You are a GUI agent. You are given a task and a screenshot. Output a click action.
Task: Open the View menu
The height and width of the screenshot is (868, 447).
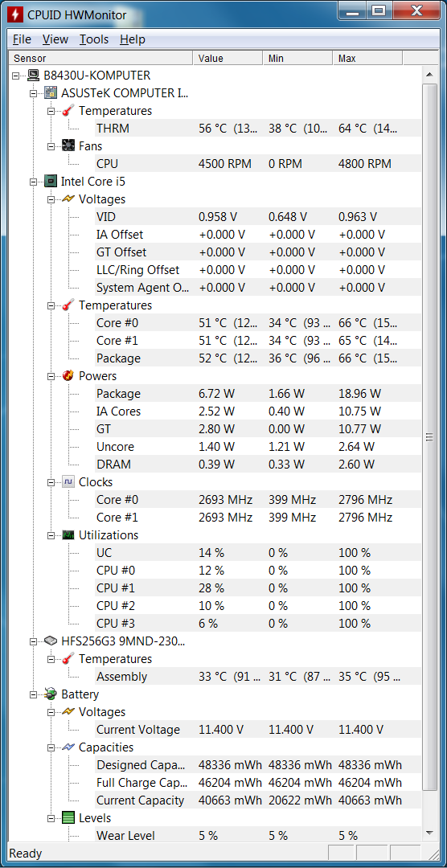(55, 39)
